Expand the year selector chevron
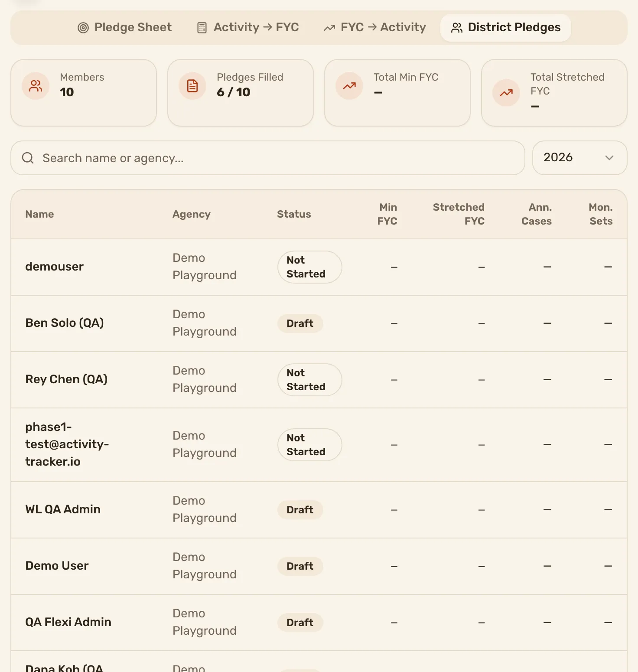The width and height of the screenshot is (638, 672). coord(609,158)
